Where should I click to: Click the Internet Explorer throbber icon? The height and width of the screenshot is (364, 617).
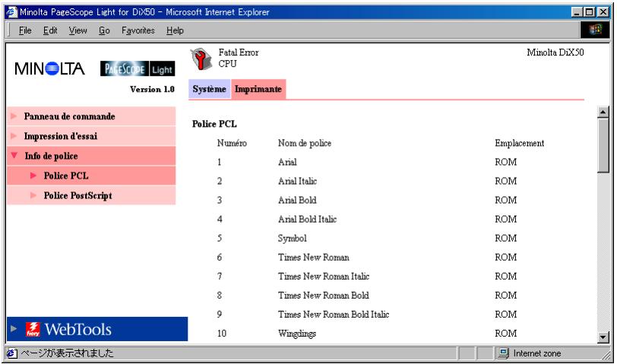click(x=596, y=30)
